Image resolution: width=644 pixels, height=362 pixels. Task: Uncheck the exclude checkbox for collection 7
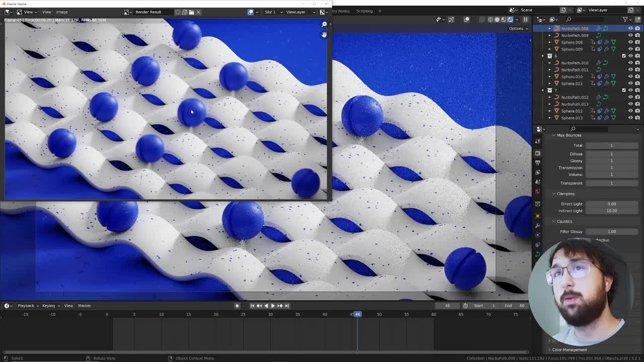[x=624, y=90]
